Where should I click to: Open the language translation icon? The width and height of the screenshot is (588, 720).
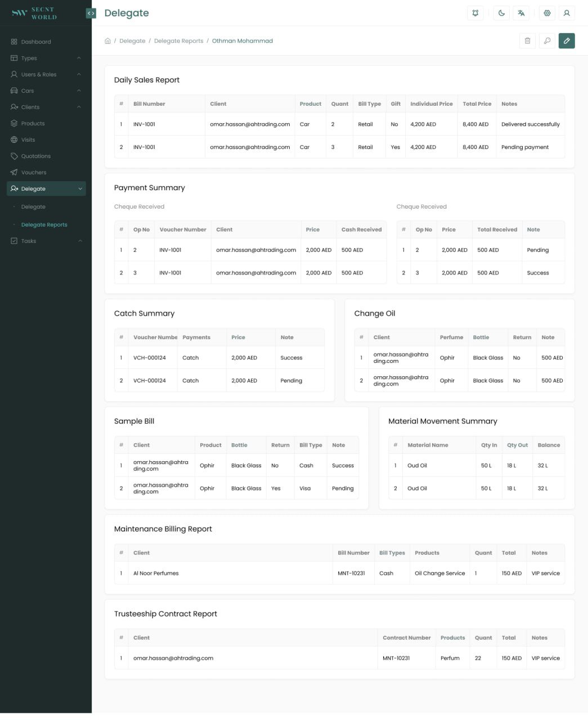tap(521, 13)
